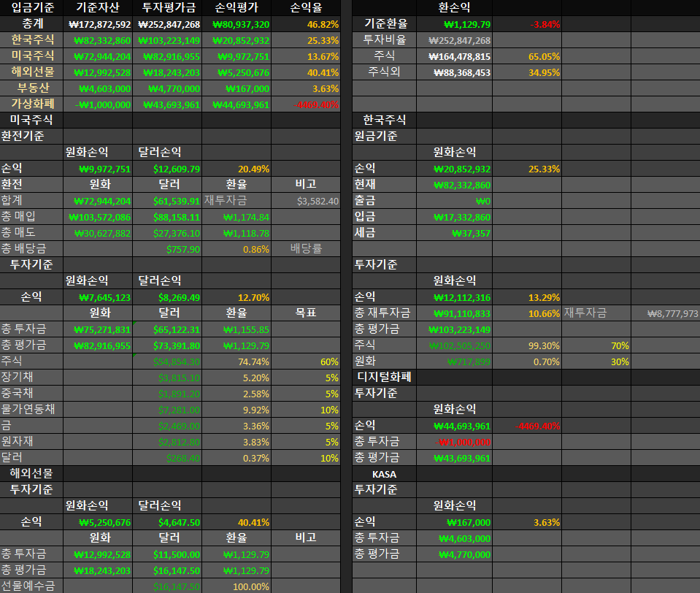Select 총 매도 won value ₩30,627,882
Image resolution: width=700 pixels, height=593 pixels.
pyautogui.click(x=98, y=233)
